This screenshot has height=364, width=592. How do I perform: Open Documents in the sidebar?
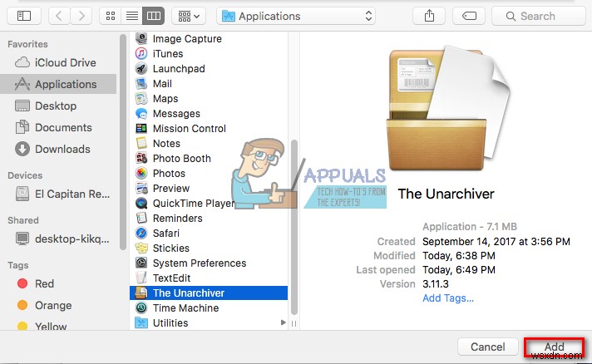pyautogui.click(x=58, y=127)
